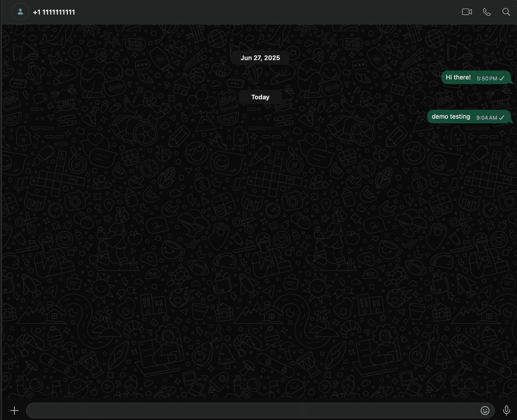Open the attachment menu with the plus icon

click(x=14, y=411)
